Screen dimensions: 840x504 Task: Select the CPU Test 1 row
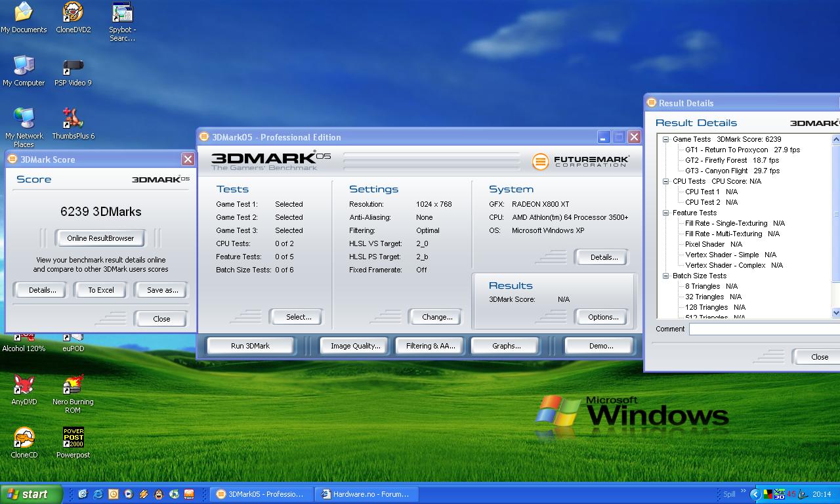point(711,192)
